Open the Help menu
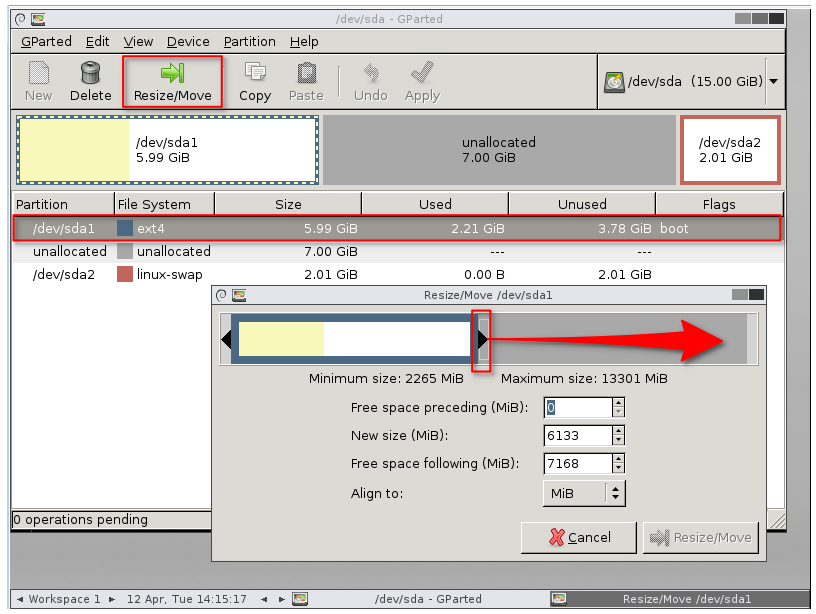The height and width of the screenshot is (614, 816). pos(304,42)
